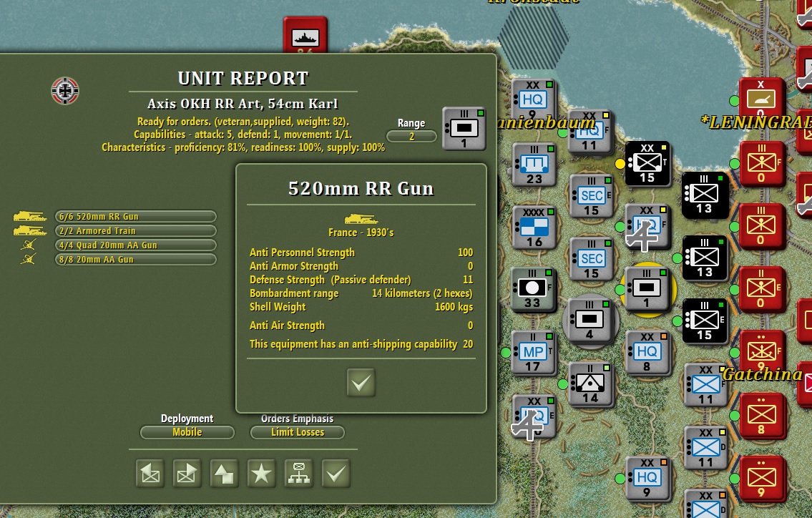Select the artillery counter numbered 33
This screenshot has height=518, width=812.
pos(533,289)
